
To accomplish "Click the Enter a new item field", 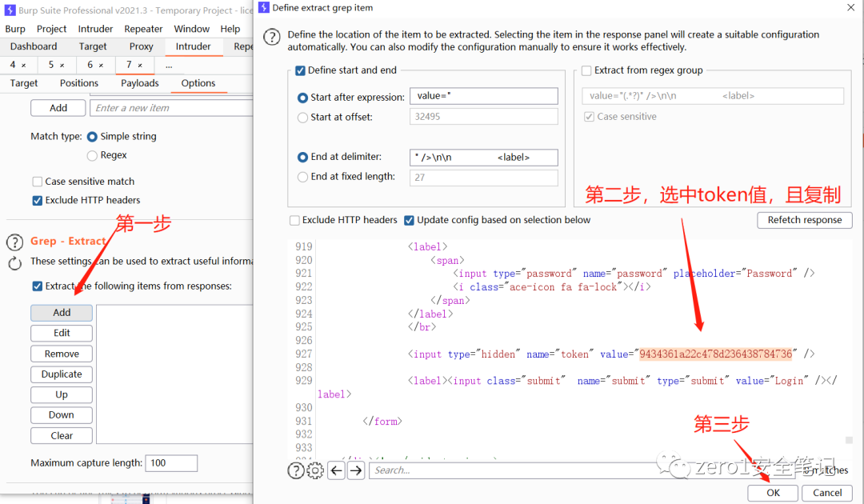I will tap(171, 108).
